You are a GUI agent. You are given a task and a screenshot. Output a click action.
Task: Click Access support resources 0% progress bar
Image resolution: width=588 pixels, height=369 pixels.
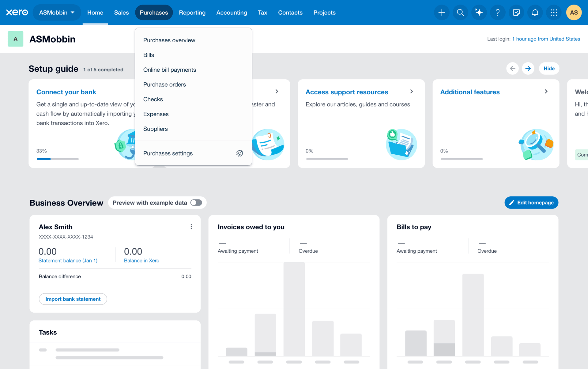(327, 159)
